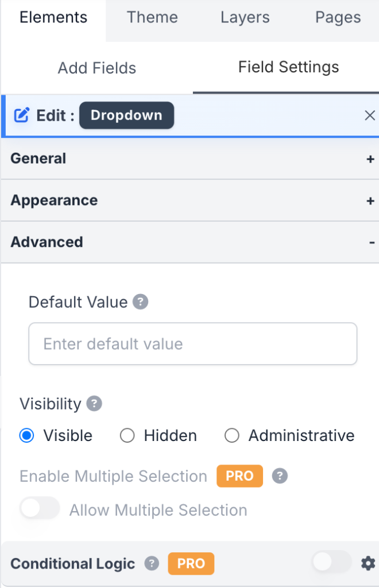Select the Hidden visibility option

(x=127, y=436)
